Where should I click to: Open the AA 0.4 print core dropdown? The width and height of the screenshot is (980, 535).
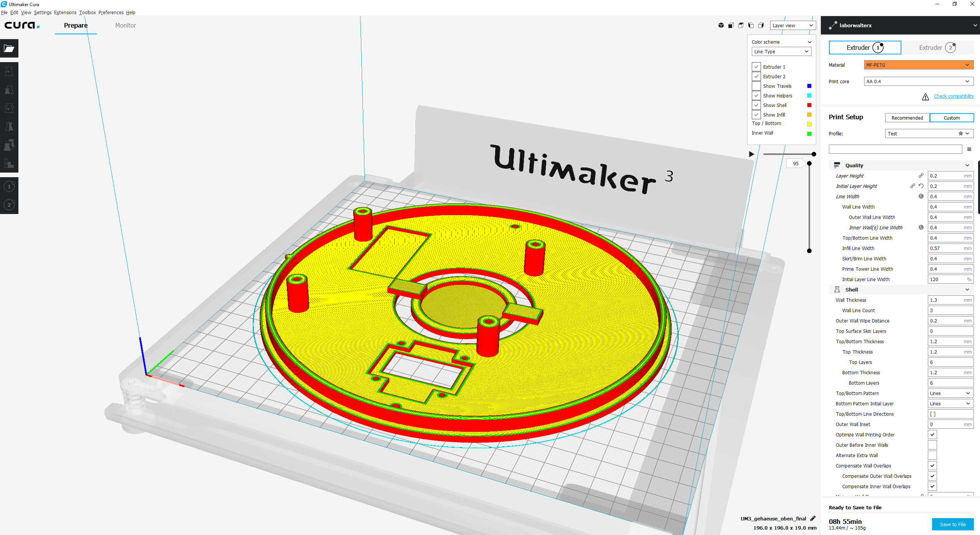click(919, 81)
